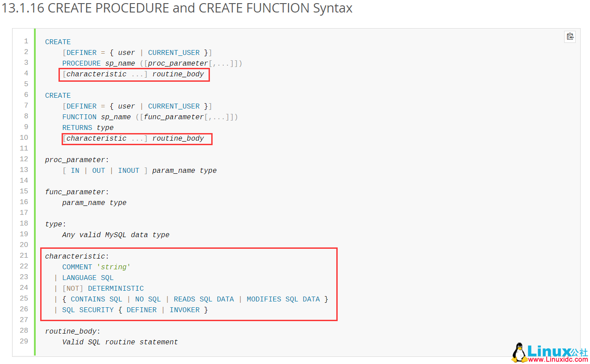Viewport: 590px width, 364px height.
Task: Click the DETERMINISTIC keyword
Action: pos(116,289)
